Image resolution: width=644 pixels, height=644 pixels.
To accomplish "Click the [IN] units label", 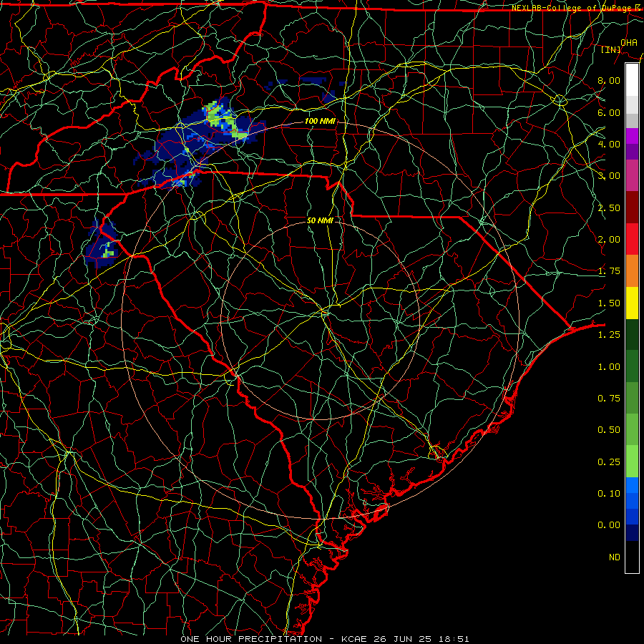I will [611, 49].
